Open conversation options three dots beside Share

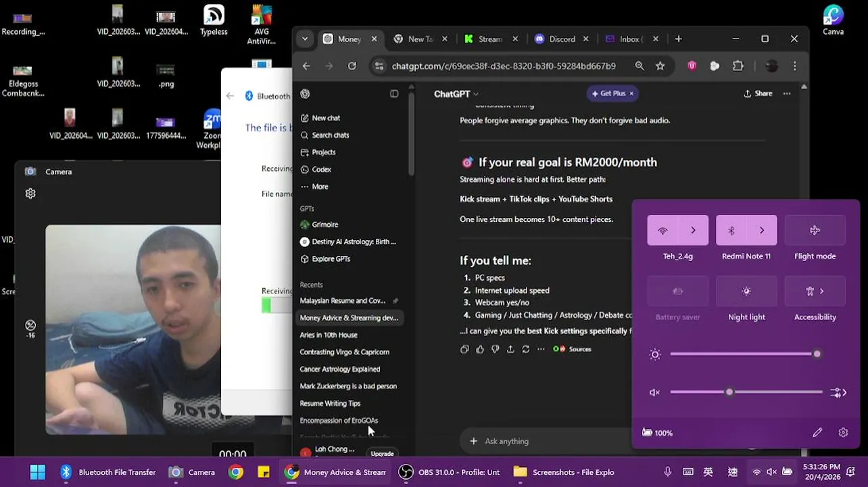pos(787,93)
